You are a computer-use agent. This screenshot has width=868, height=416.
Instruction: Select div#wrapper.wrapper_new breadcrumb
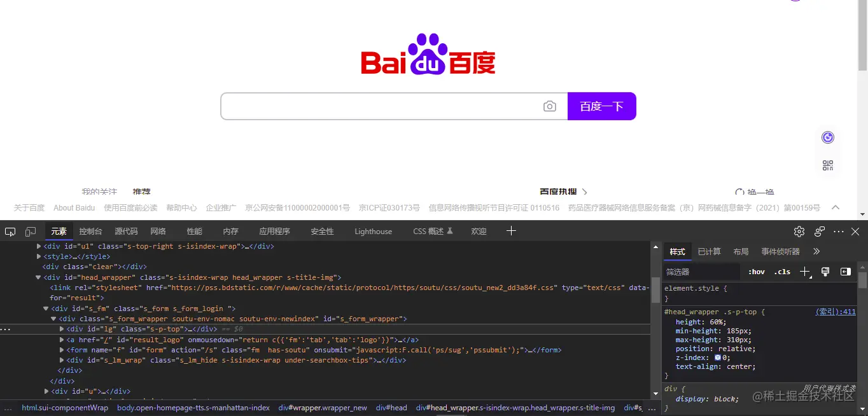323,408
